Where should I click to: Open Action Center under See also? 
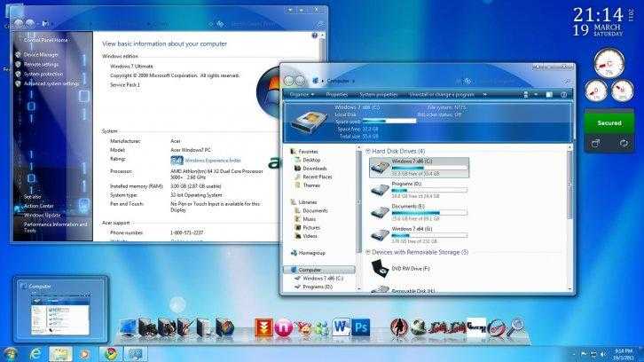39,206
